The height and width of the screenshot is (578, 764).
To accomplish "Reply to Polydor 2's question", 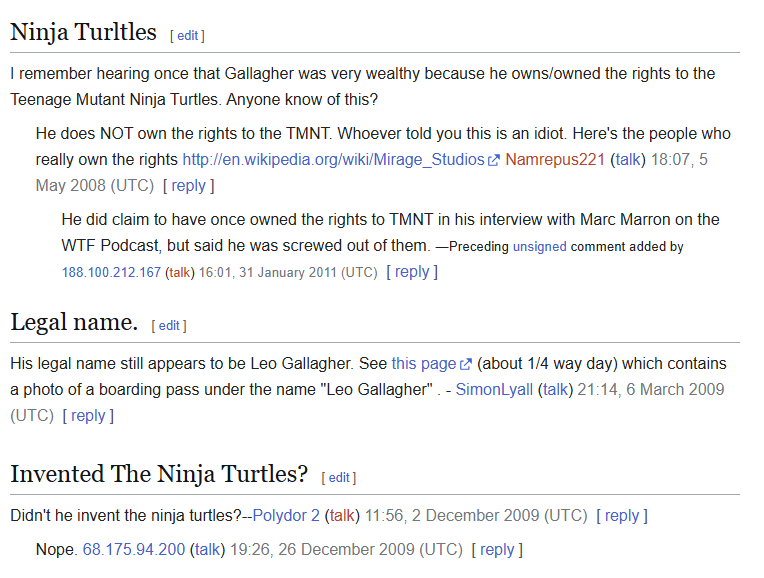I will point(622,515).
